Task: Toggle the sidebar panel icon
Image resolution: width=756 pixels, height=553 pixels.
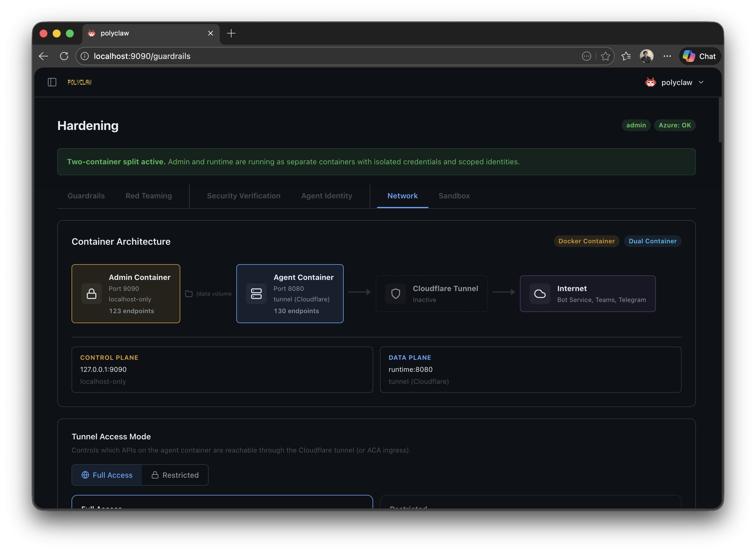Action: point(52,82)
